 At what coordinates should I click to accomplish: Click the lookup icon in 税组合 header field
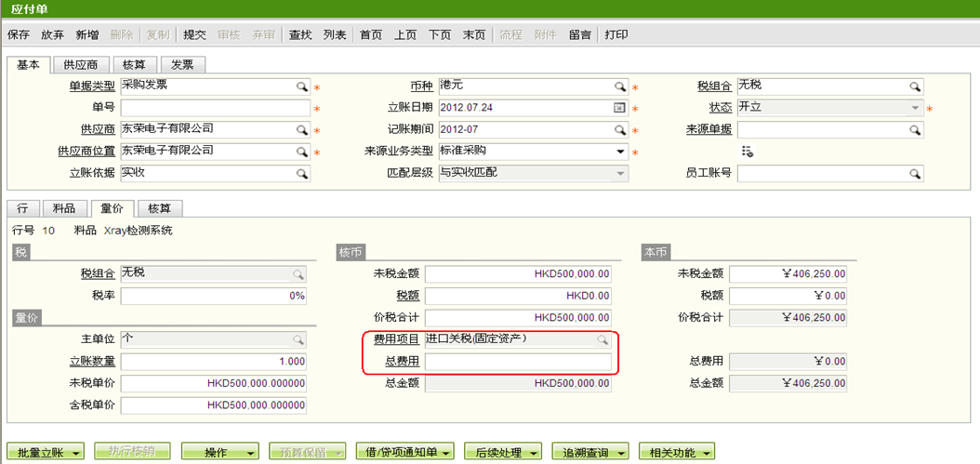pyautogui.click(x=916, y=86)
